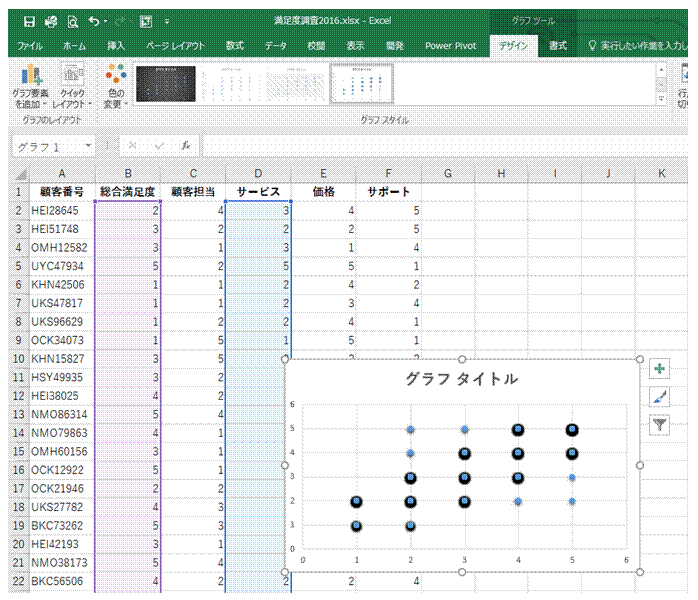Select the second chart style thumbnail

231,84
